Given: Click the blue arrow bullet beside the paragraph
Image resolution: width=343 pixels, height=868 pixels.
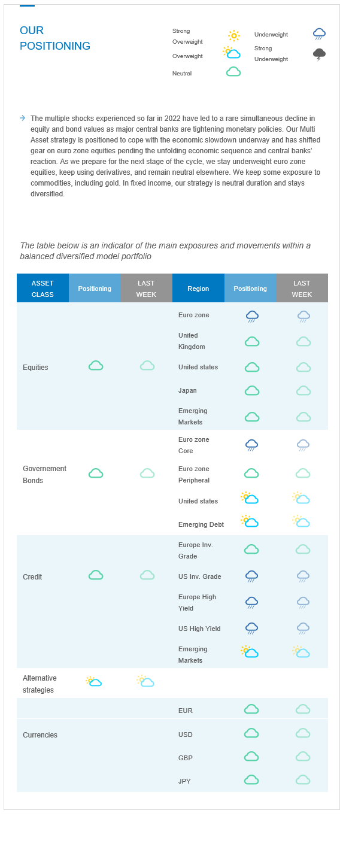Looking at the screenshot, I should 22,118.
